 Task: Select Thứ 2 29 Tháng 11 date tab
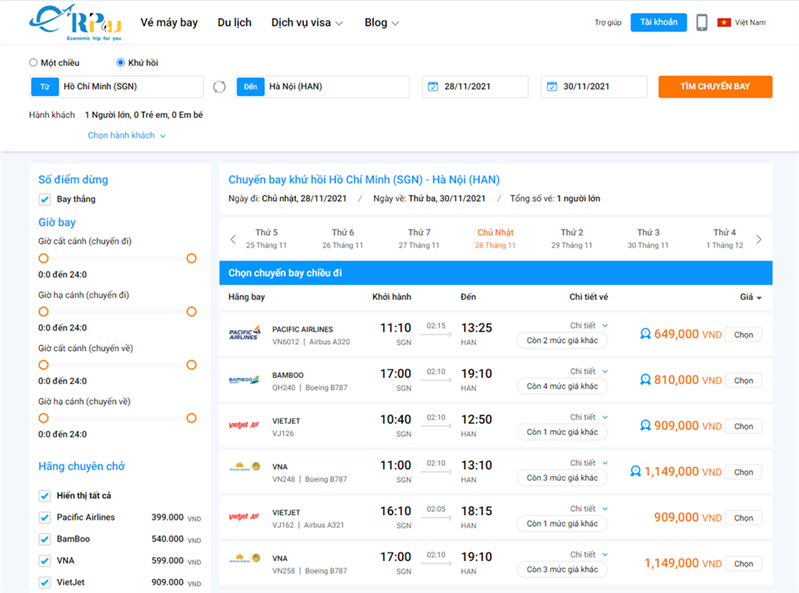coord(572,238)
